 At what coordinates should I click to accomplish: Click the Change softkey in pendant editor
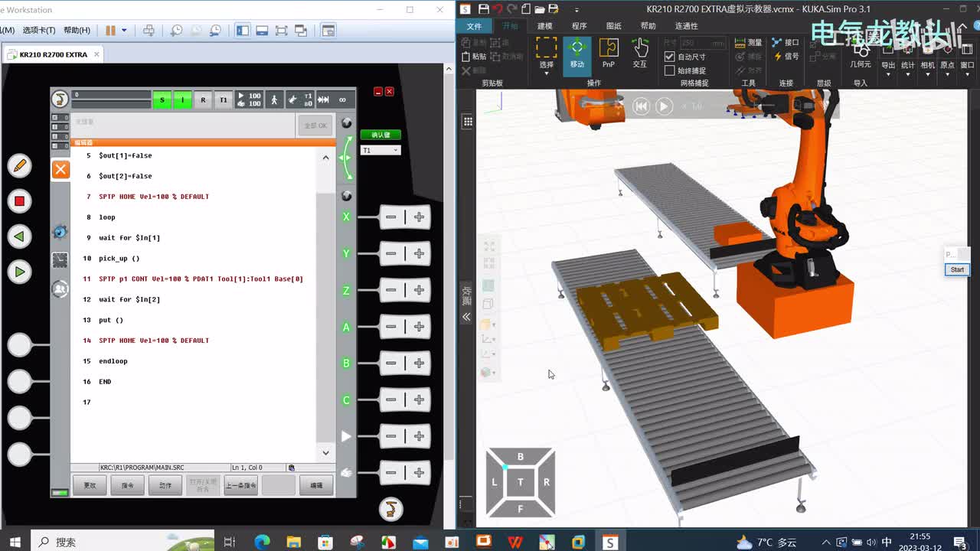(x=90, y=485)
